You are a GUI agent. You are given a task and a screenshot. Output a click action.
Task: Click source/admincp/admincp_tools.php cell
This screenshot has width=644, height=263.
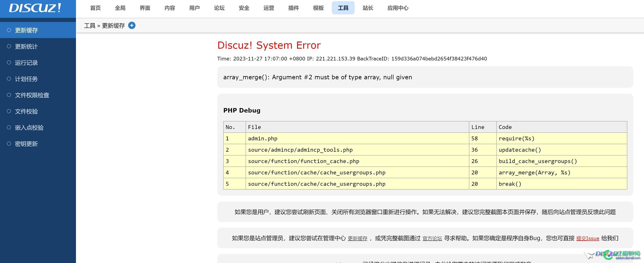pos(357,150)
